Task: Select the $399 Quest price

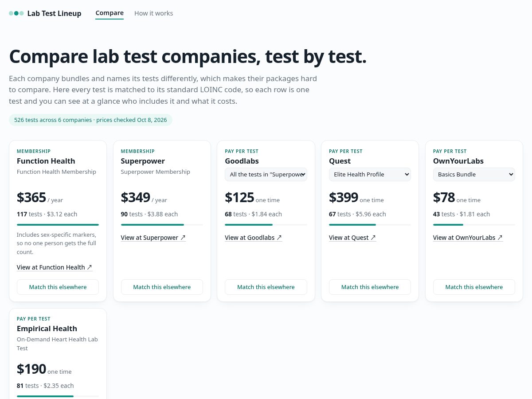Action: pos(344,197)
